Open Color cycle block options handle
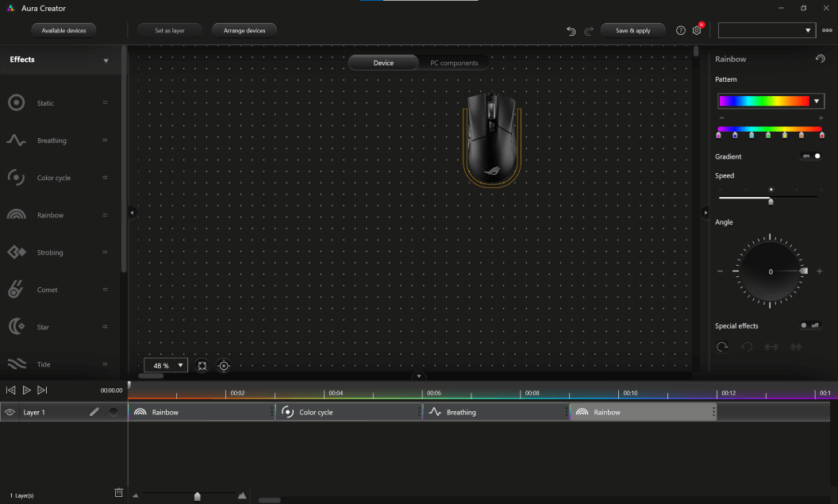The height and width of the screenshot is (504, 838). [x=419, y=412]
